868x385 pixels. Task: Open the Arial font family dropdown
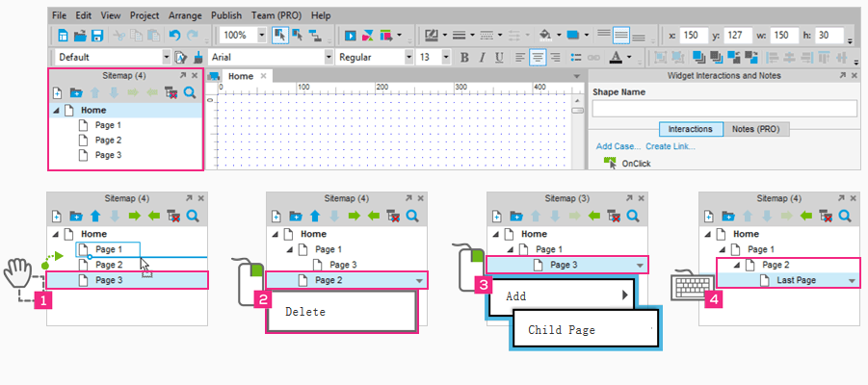[x=326, y=58]
